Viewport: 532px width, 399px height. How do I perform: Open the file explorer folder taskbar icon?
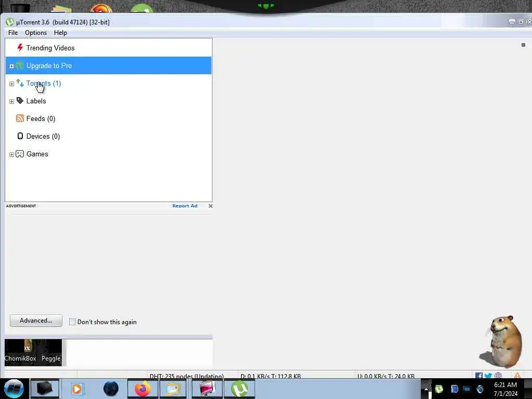[174, 389]
